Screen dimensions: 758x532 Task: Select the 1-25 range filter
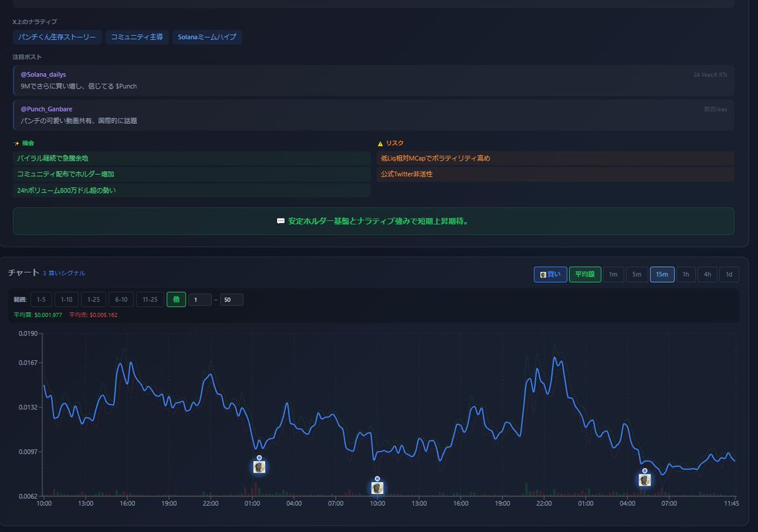click(93, 300)
